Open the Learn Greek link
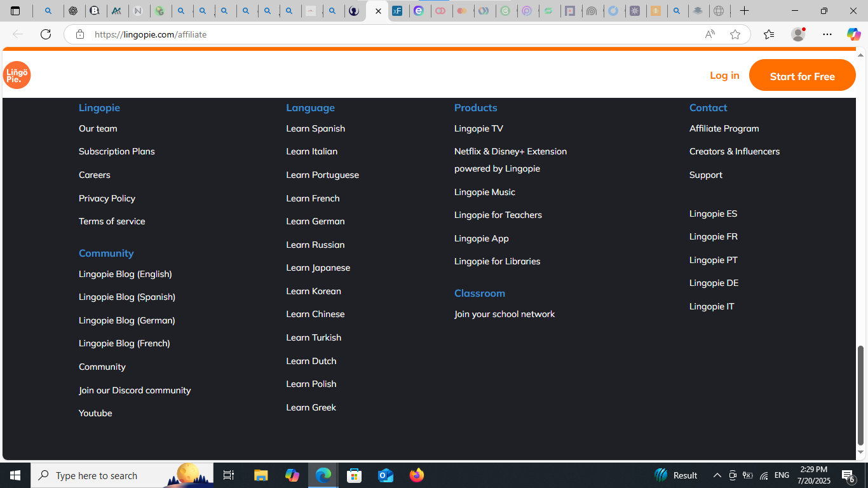The image size is (868, 488). (x=311, y=407)
